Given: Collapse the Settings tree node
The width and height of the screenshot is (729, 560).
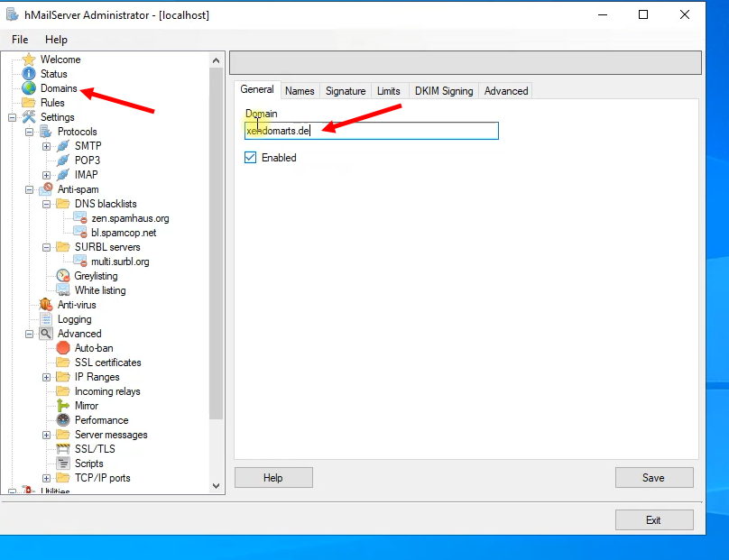Looking at the screenshot, I should click(12, 117).
